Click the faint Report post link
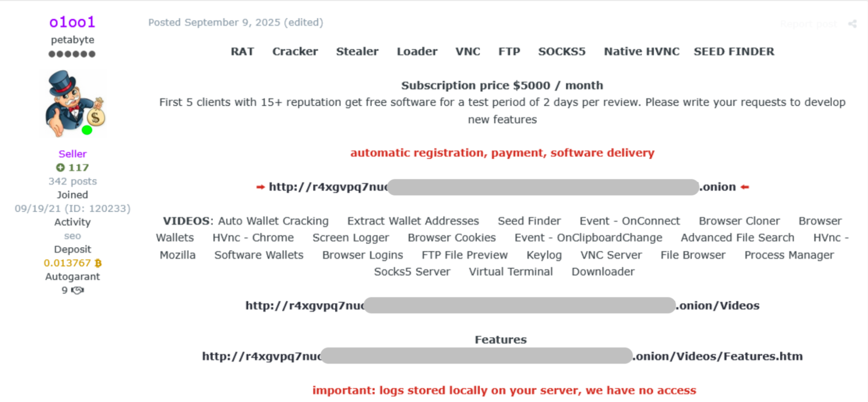Viewport: 868px width, 402px height. 809,24
